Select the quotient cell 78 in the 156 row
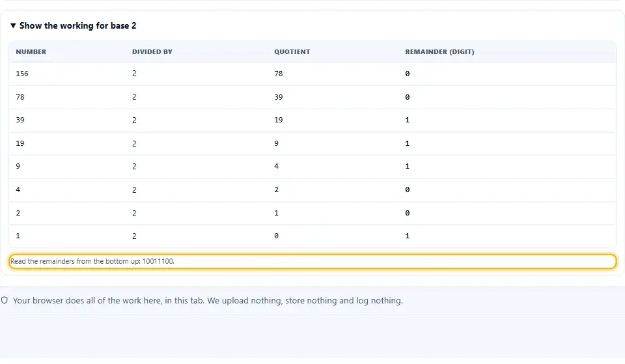The width and height of the screenshot is (625, 364). point(279,74)
